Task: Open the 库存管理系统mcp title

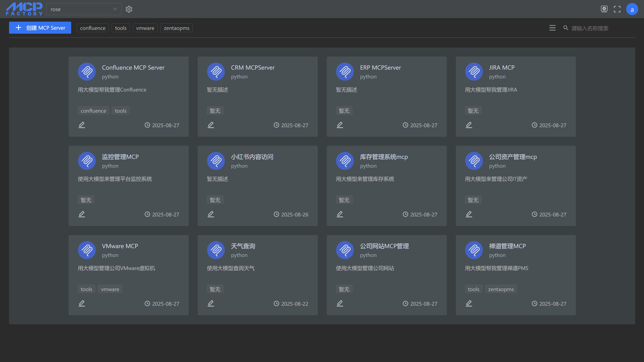Action: coord(384,157)
